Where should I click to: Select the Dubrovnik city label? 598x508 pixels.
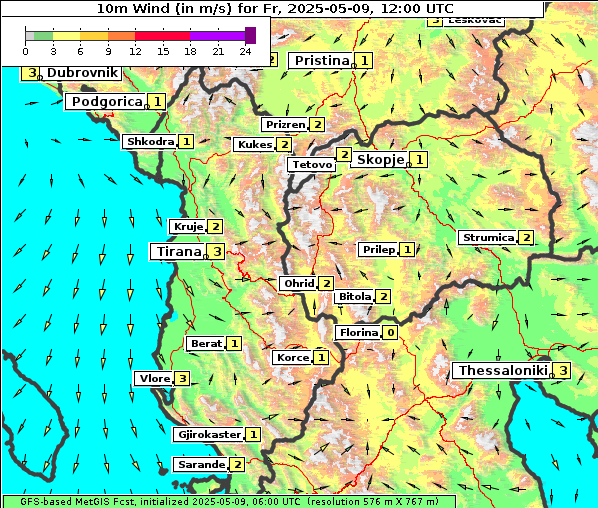click(x=82, y=72)
